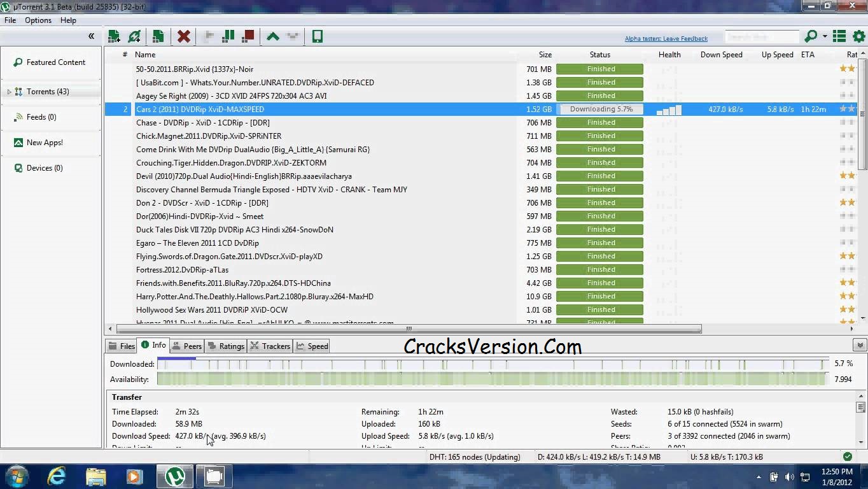This screenshot has height=489, width=868.
Task: Click the Alpha testers: Leave Feedback link
Action: [x=666, y=38]
